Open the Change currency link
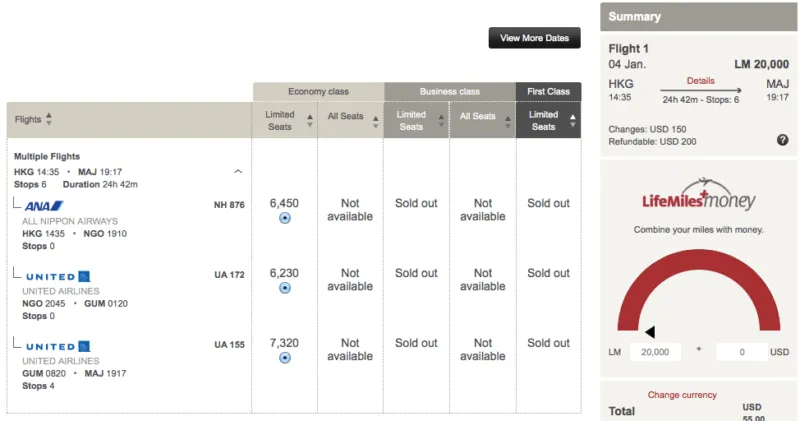Viewport: 800px width, 421px height. pyautogui.click(x=682, y=394)
